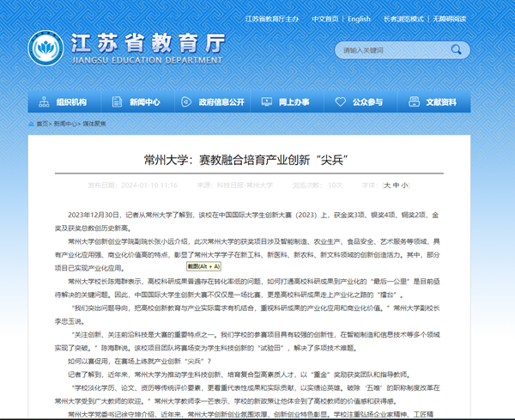Focus the keyword search input field
The height and width of the screenshot is (420, 515).
(x=394, y=51)
